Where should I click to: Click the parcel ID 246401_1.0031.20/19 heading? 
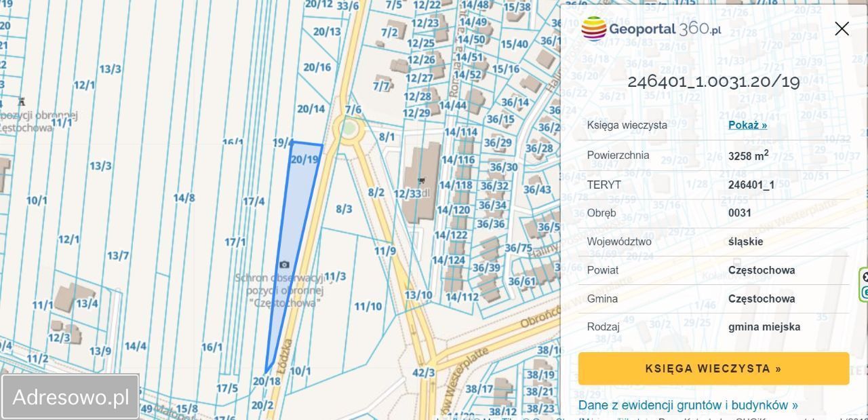(x=713, y=81)
